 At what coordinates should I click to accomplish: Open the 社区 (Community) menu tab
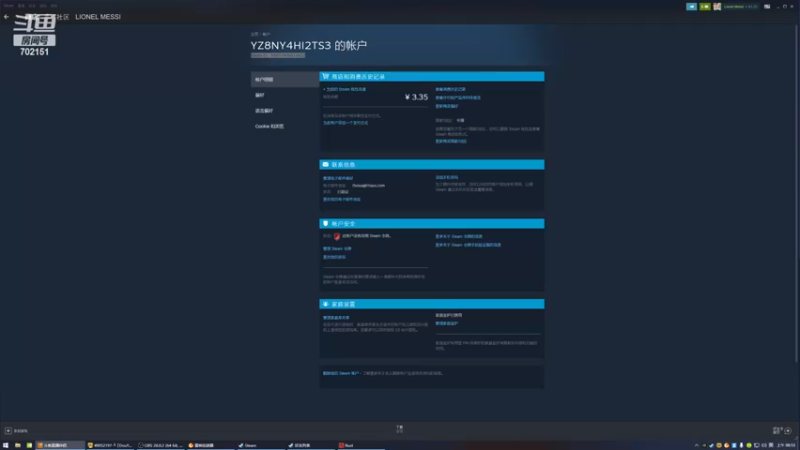[63, 17]
